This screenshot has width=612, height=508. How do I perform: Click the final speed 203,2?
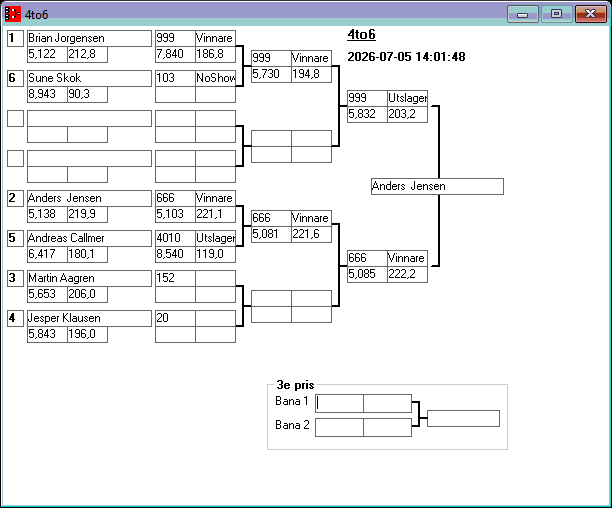[x=407, y=114]
